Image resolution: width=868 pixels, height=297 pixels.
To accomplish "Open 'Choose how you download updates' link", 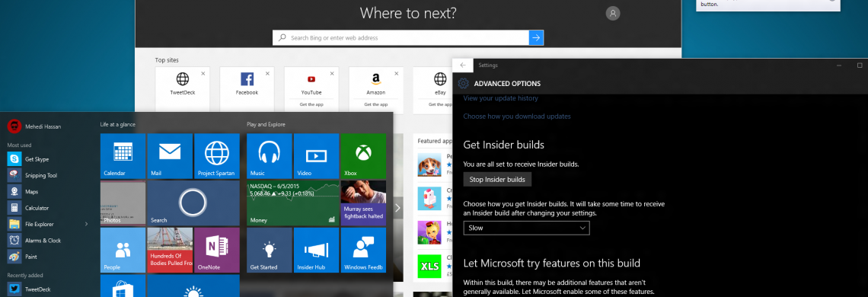I will [x=517, y=117].
